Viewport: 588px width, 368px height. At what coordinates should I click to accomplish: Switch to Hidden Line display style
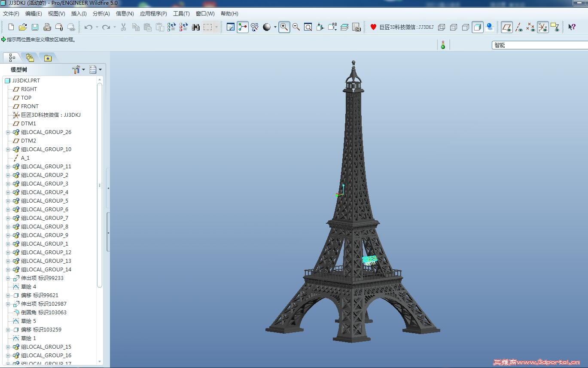(454, 27)
